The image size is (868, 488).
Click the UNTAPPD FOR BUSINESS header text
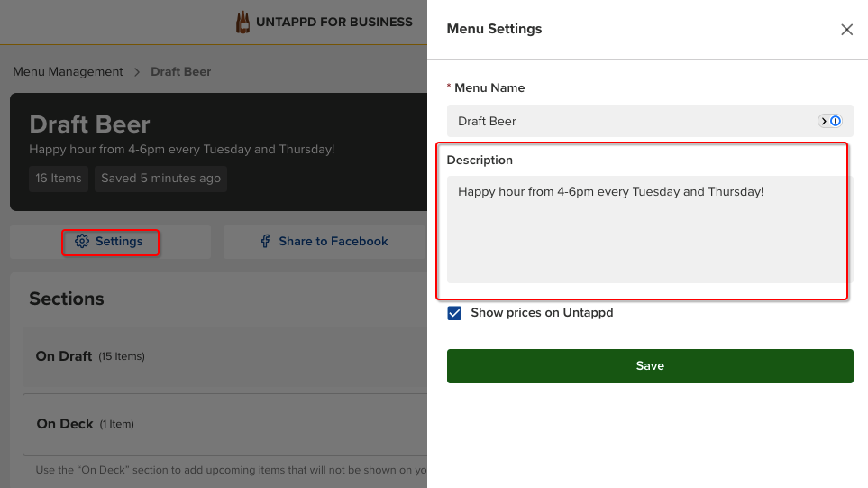click(x=335, y=23)
